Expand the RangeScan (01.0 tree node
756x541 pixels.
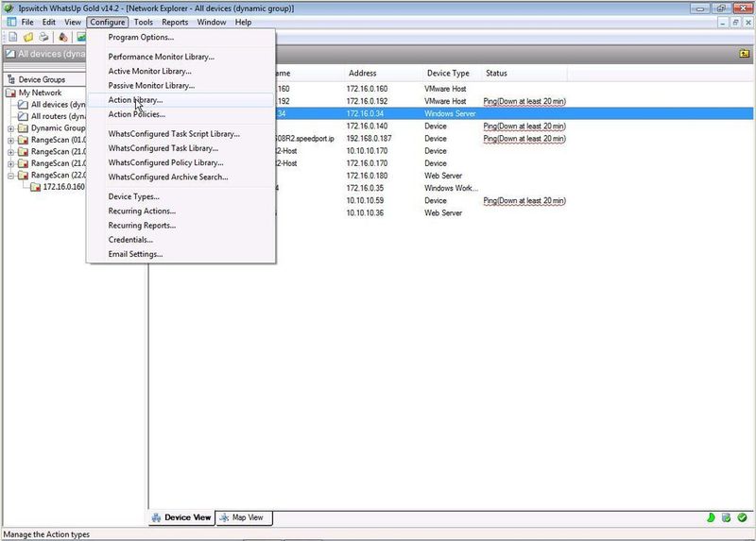[10, 140]
